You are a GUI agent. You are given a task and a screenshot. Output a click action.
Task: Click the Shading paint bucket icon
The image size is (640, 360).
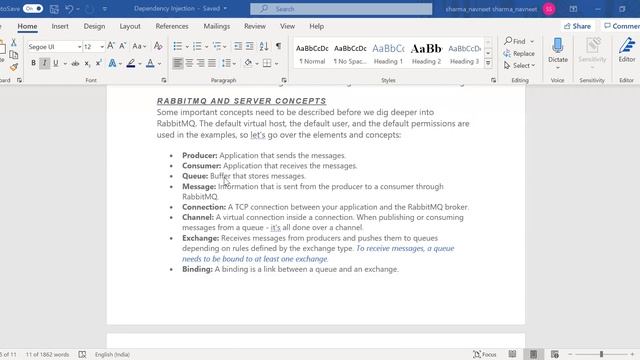coord(248,63)
